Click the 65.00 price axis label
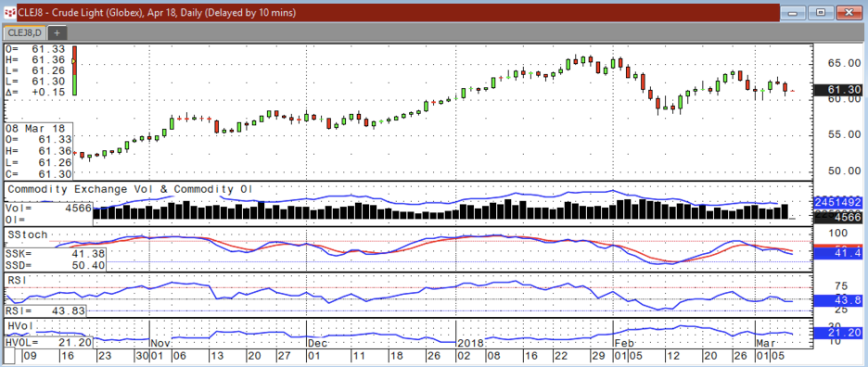 [x=844, y=63]
